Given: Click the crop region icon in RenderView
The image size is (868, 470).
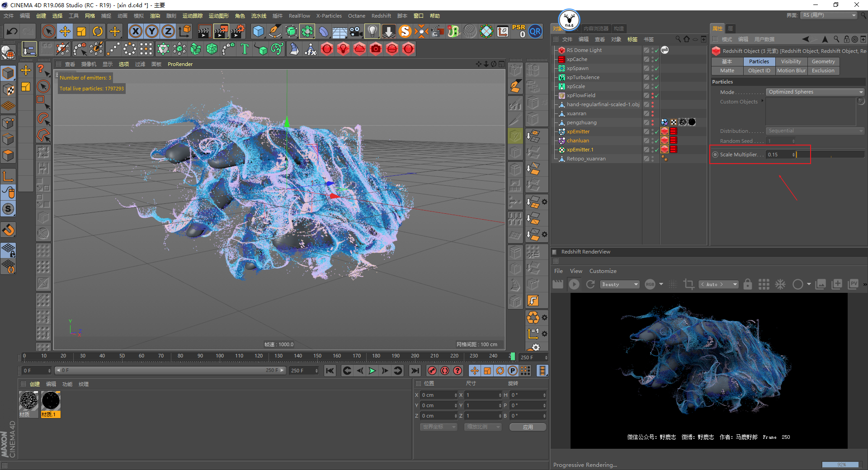Looking at the screenshot, I should click(689, 284).
